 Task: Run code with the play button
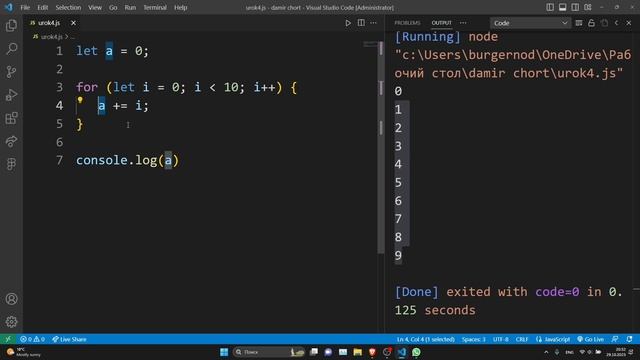348,23
